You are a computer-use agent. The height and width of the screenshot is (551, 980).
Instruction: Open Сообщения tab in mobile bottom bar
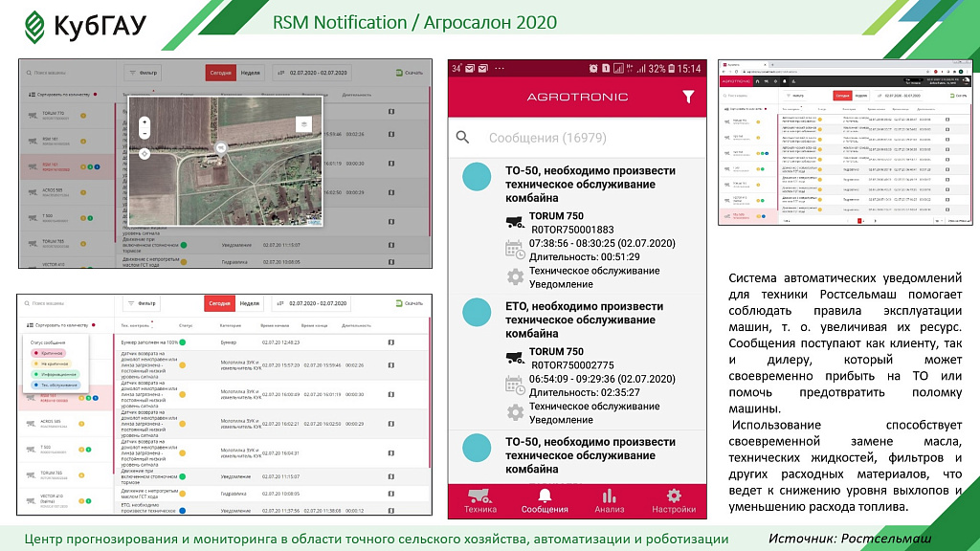coord(545,501)
